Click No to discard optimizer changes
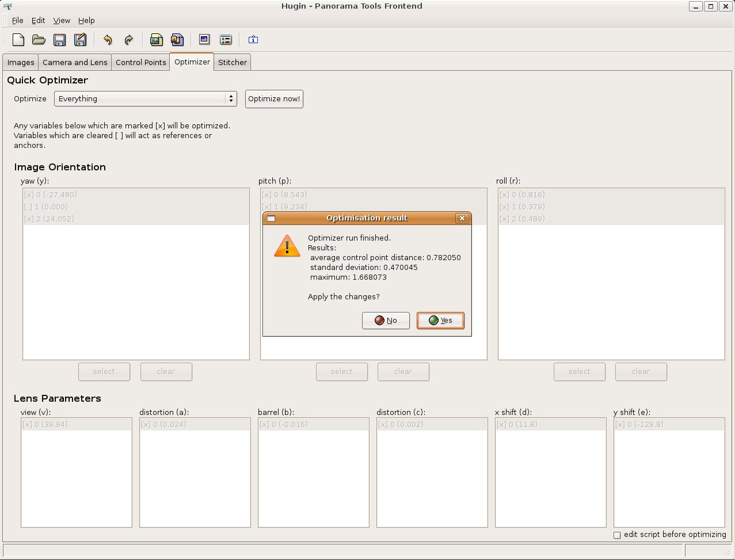This screenshot has height=560, width=735. tap(386, 321)
